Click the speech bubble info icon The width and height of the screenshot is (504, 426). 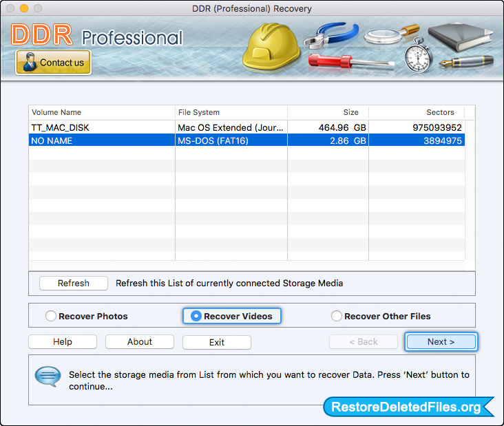coord(48,376)
